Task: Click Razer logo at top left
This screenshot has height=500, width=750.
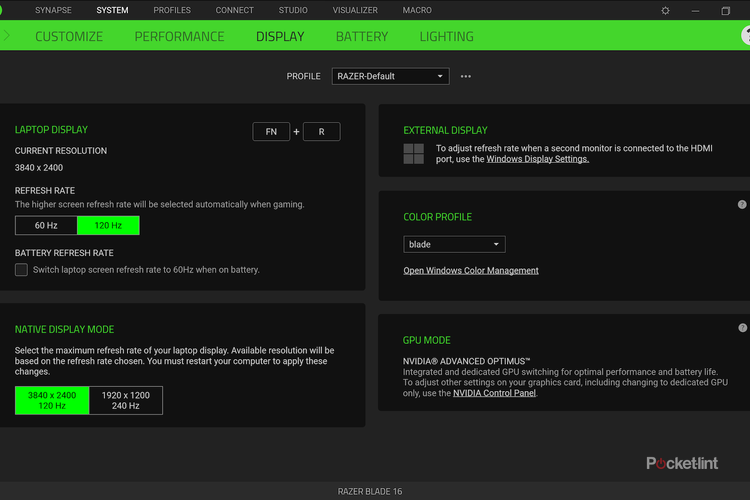Action: [1, 10]
